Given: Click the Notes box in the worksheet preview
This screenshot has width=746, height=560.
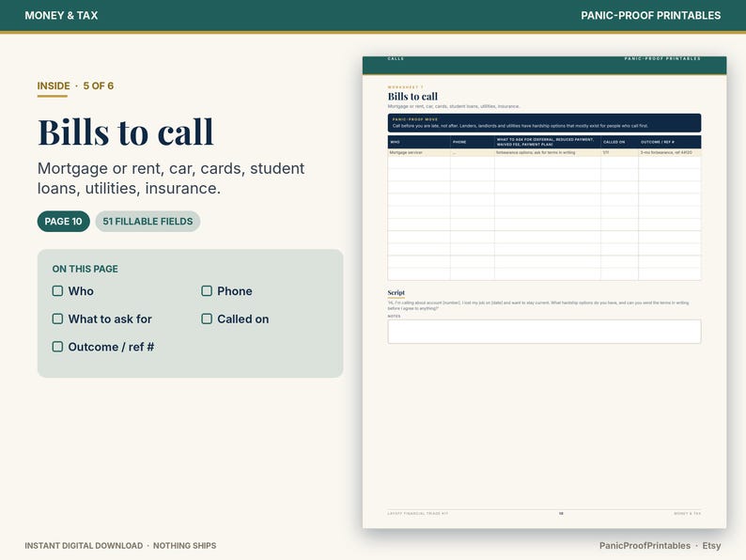Looking at the screenshot, I should [x=544, y=332].
